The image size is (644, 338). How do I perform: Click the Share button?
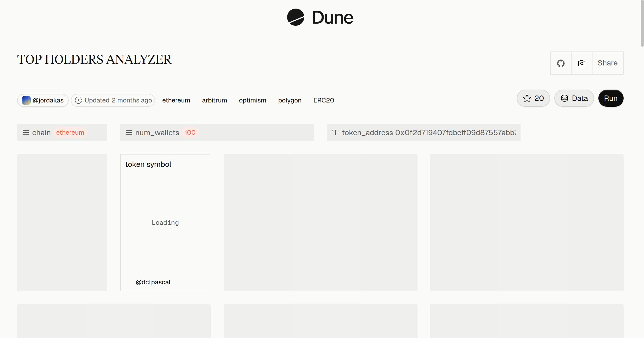tap(608, 63)
